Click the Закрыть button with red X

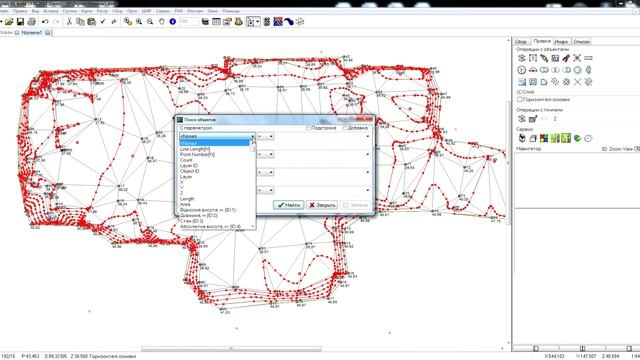click(x=322, y=205)
